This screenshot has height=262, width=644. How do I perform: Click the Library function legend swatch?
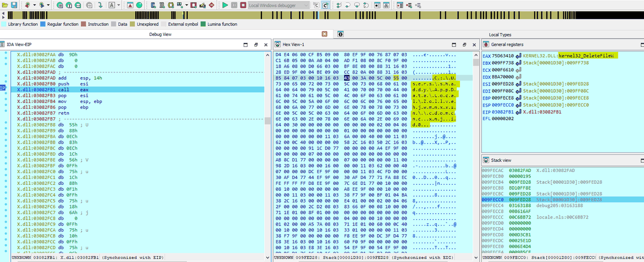(4, 24)
